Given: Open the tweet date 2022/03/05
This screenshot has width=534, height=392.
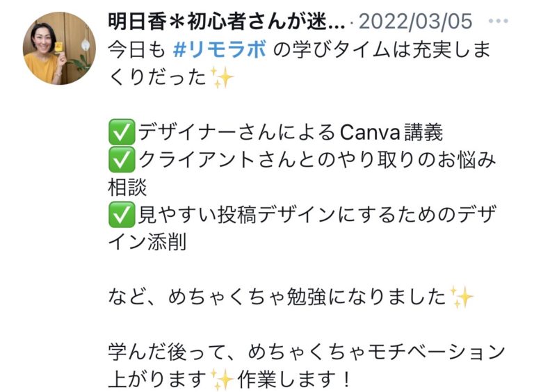Looking at the screenshot, I should tap(416, 21).
